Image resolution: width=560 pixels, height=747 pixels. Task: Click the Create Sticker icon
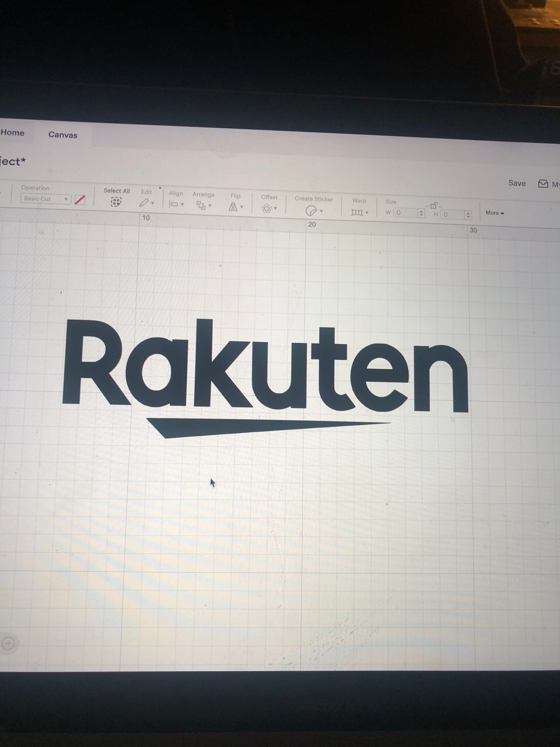click(x=311, y=211)
